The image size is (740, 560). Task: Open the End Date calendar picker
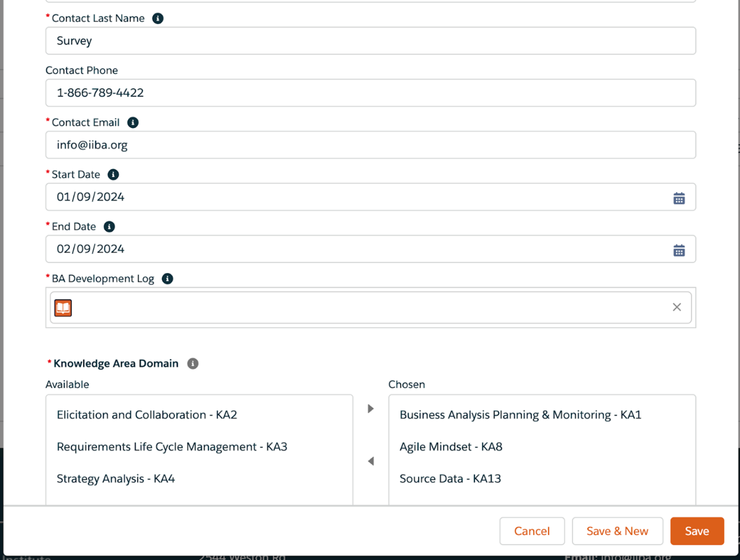click(x=679, y=250)
